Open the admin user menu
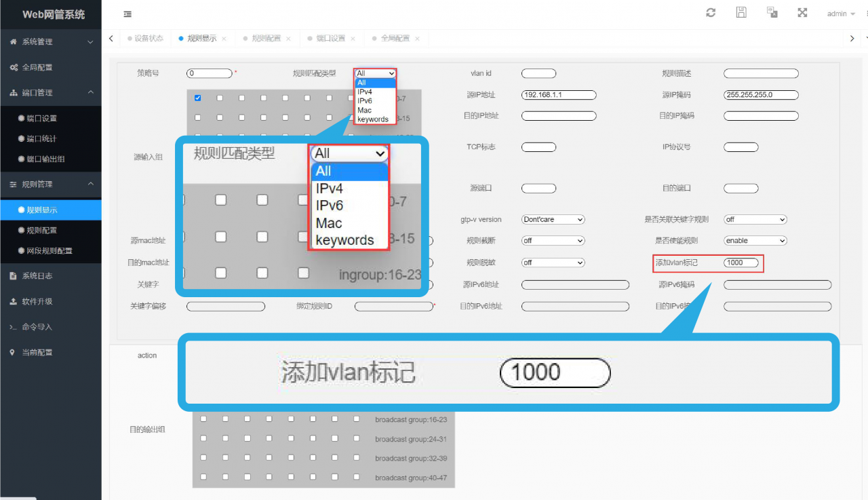 tap(841, 14)
